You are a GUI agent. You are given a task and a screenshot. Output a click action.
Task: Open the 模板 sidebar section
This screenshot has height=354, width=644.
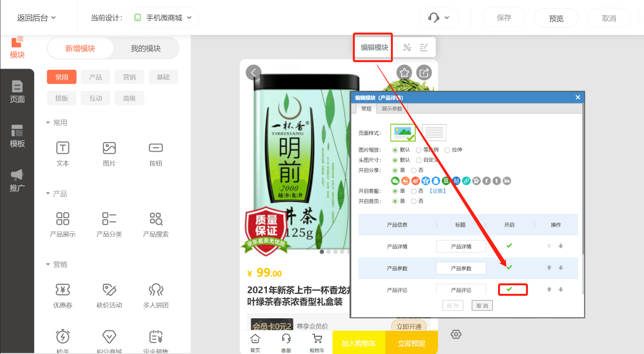coord(17,136)
